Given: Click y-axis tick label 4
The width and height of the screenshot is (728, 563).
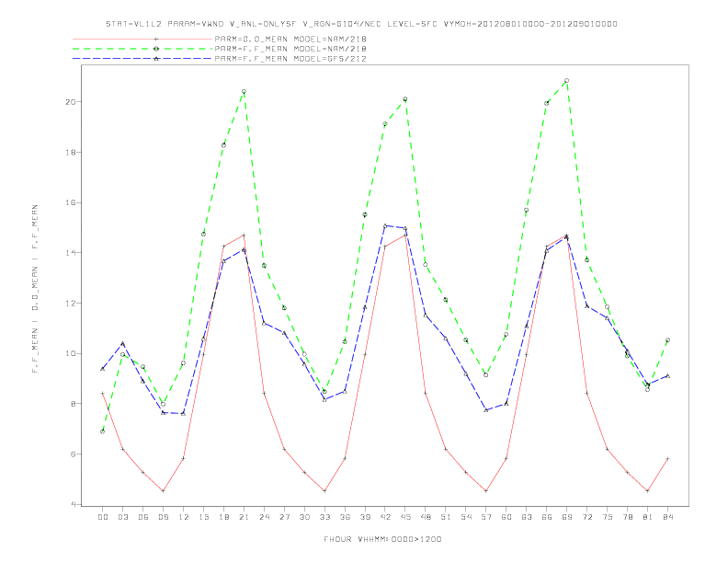Looking at the screenshot, I should coord(74,504).
